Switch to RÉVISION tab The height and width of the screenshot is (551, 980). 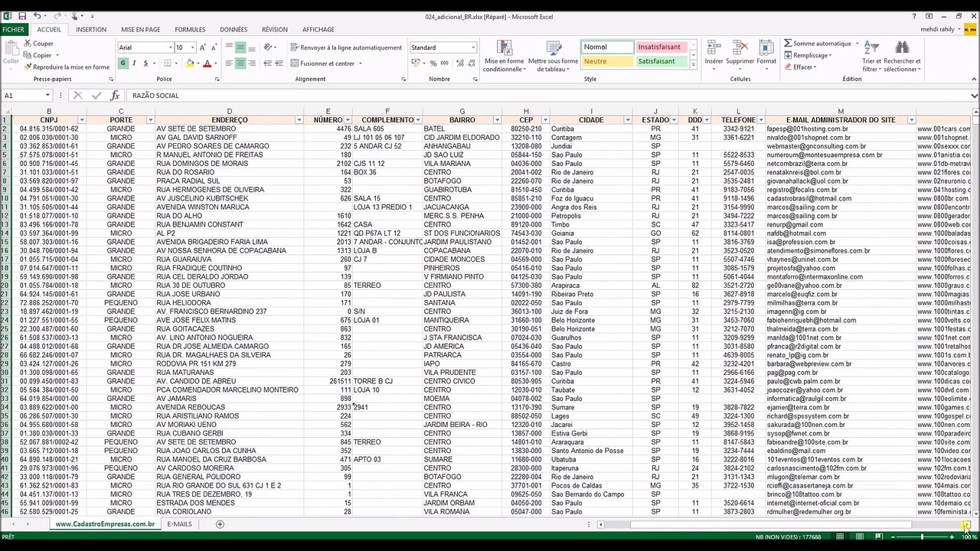[275, 30]
